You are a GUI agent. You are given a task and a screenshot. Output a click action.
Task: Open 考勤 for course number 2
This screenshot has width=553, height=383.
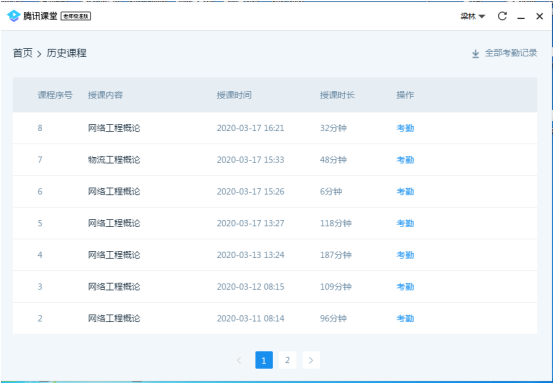click(405, 318)
